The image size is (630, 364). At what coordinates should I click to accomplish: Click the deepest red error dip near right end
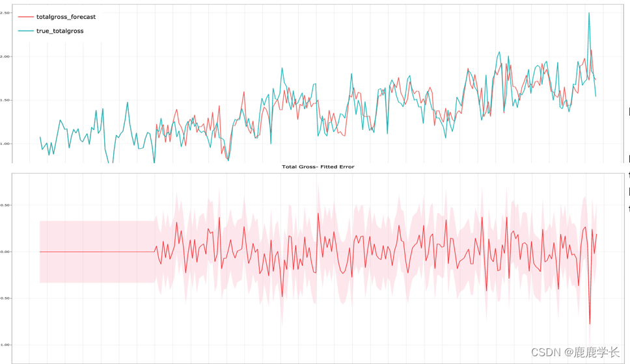(x=590, y=322)
